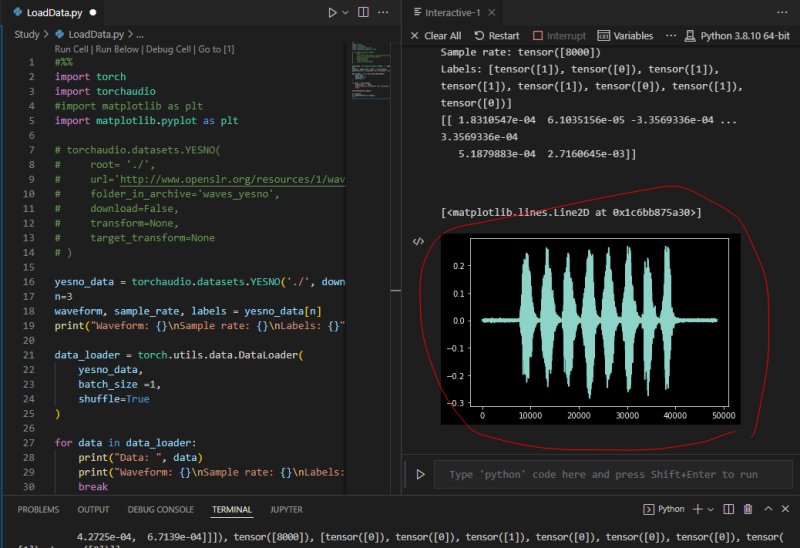Create a new terminal with plus icon
Viewport: 800px width, 548px height.
click(697, 509)
